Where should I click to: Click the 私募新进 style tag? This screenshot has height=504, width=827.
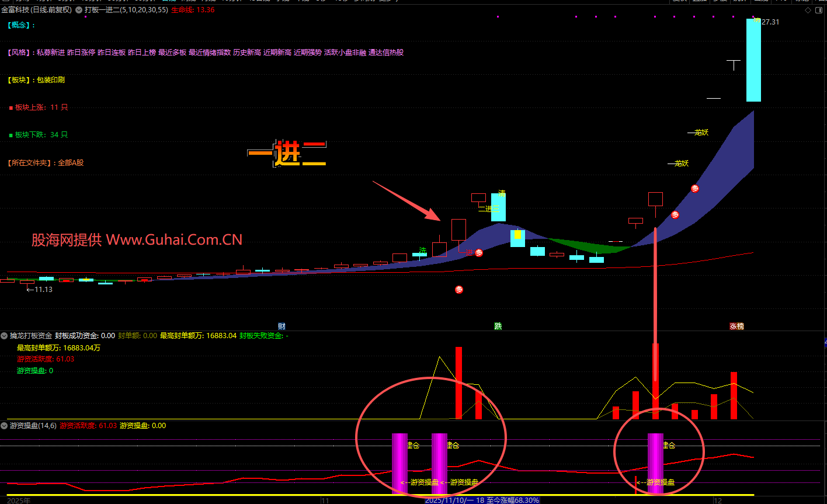pyautogui.click(x=50, y=53)
